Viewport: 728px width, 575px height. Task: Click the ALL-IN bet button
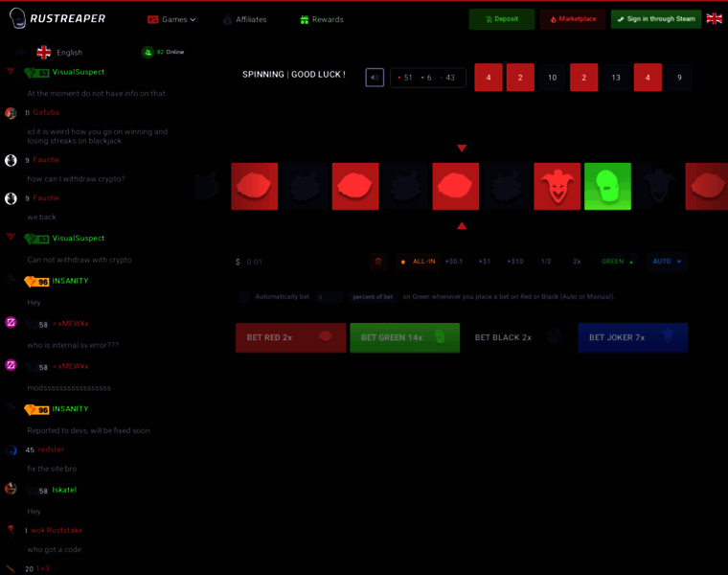click(x=418, y=262)
